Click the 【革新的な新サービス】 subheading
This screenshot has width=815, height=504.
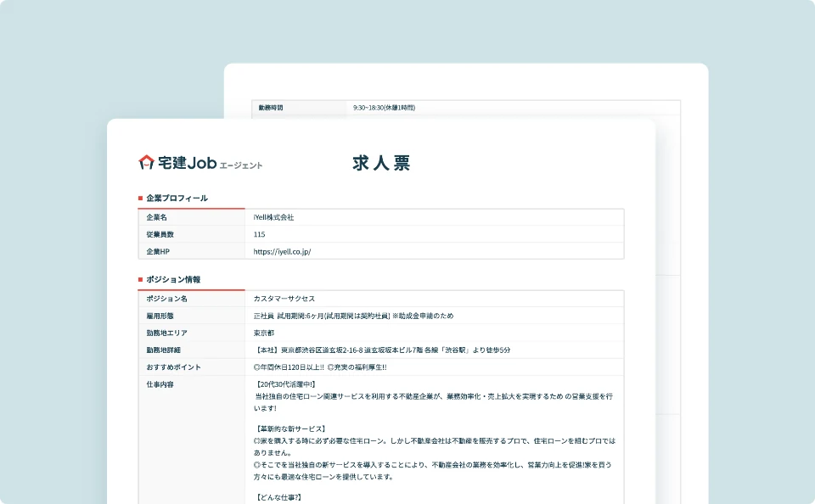[290, 429]
